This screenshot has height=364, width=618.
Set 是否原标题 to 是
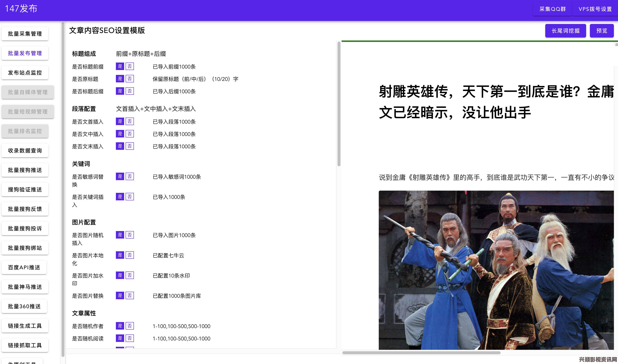pyautogui.click(x=120, y=79)
